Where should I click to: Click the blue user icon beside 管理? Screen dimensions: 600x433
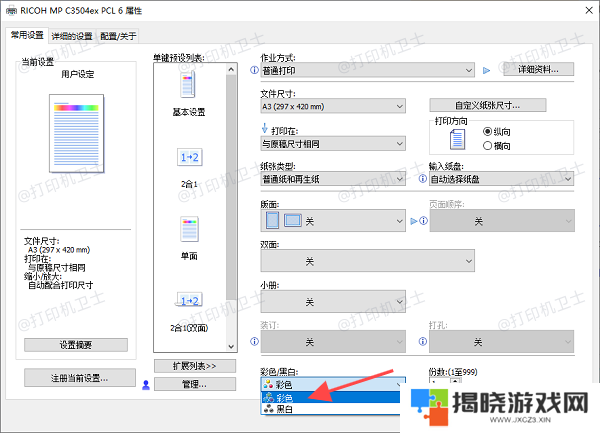146,385
